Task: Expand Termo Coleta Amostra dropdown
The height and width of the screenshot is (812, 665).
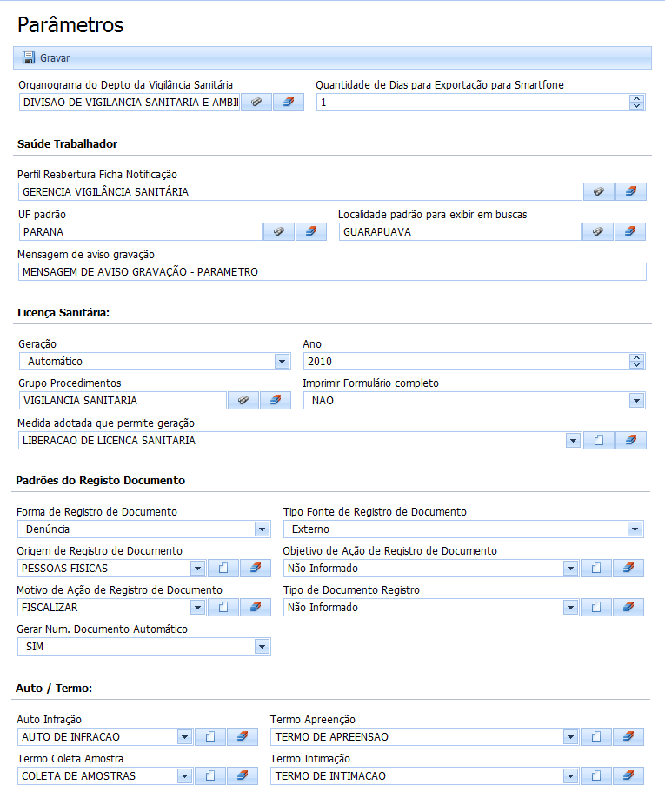Action: pos(185,776)
